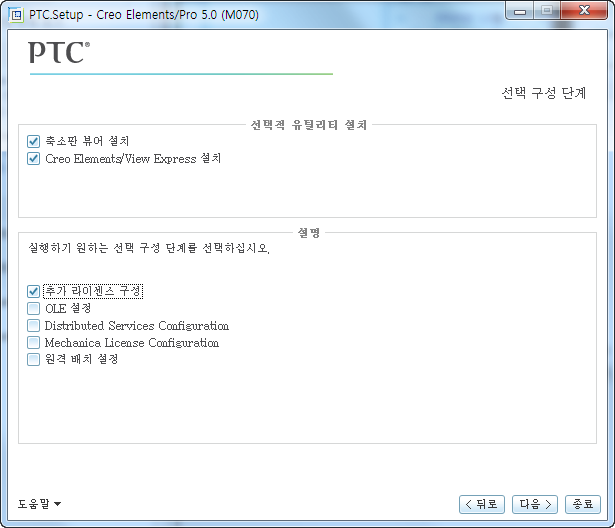Viewport: 615px width, 528px height.
Task: Click the PTC logo
Action: click(x=59, y=52)
